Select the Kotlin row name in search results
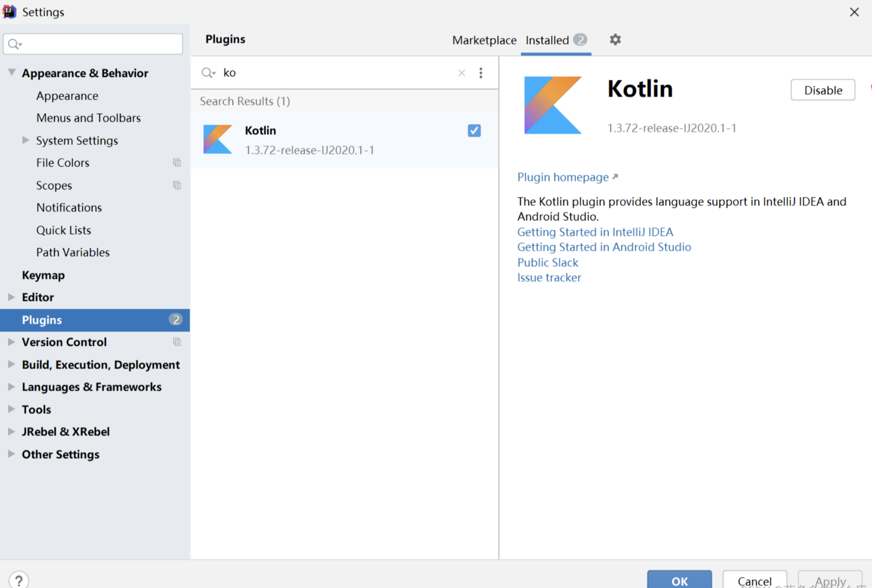The width and height of the screenshot is (872, 588). (x=260, y=130)
